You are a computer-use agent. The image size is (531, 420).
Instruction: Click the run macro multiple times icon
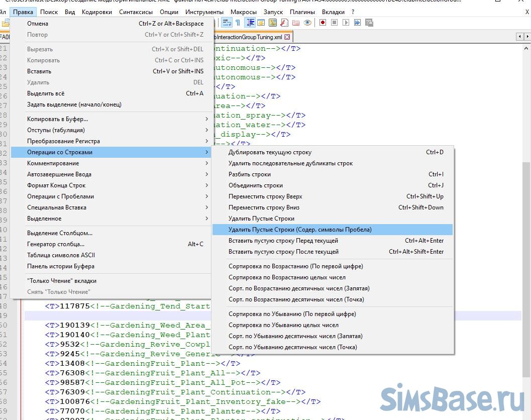(357, 23)
